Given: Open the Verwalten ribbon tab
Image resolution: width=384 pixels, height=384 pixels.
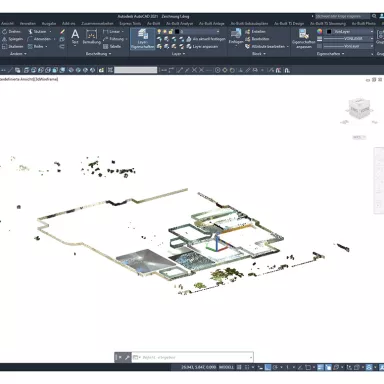Looking at the screenshot, I should coord(28,24).
